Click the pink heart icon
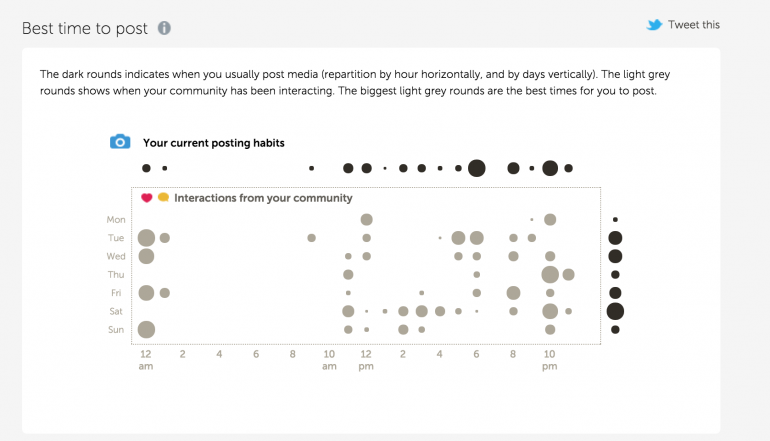This screenshot has width=770, height=441. coord(146,198)
